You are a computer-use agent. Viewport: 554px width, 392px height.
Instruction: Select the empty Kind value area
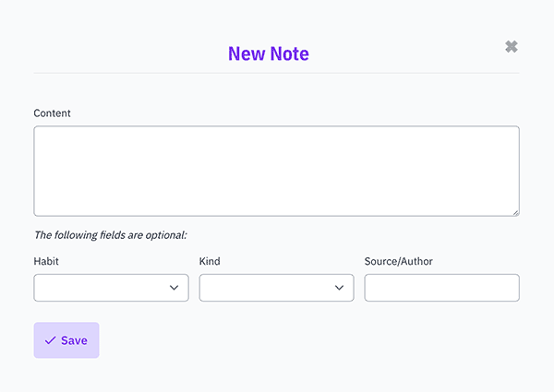click(x=266, y=288)
